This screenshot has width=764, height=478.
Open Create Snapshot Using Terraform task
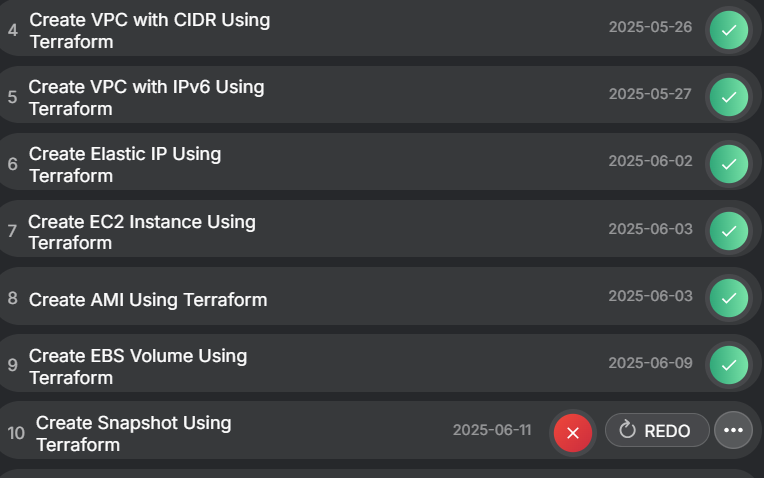pyautogui.click(x=133, y=434)
